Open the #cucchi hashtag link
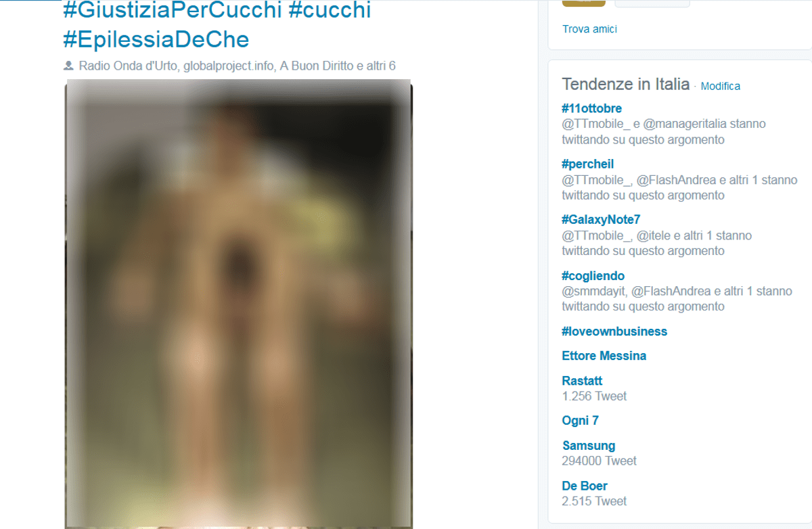The width and height of the screenshot is (812, 529). [x=330, y=11]
